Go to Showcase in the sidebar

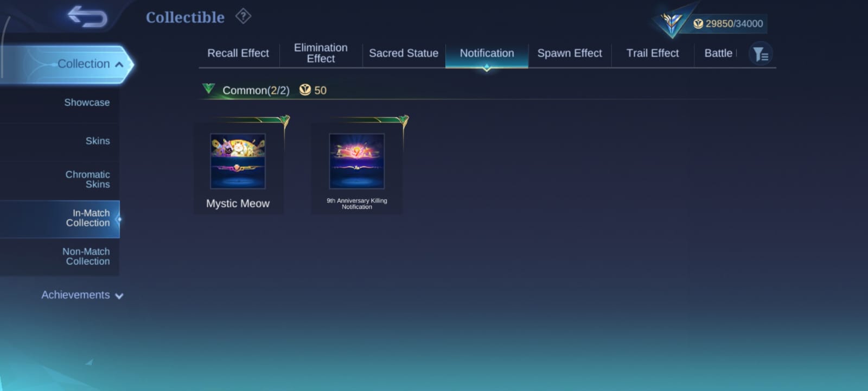pyautogui.click(x=87, y=103)
